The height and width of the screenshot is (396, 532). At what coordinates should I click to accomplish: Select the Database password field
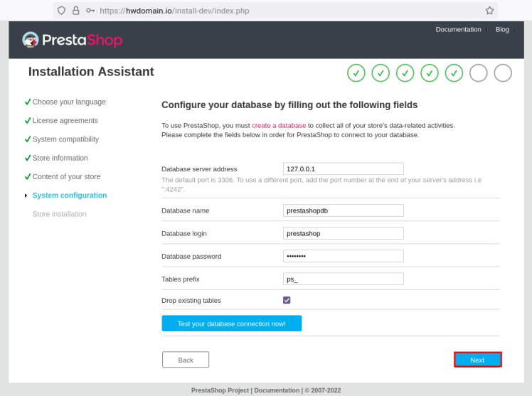343,256
